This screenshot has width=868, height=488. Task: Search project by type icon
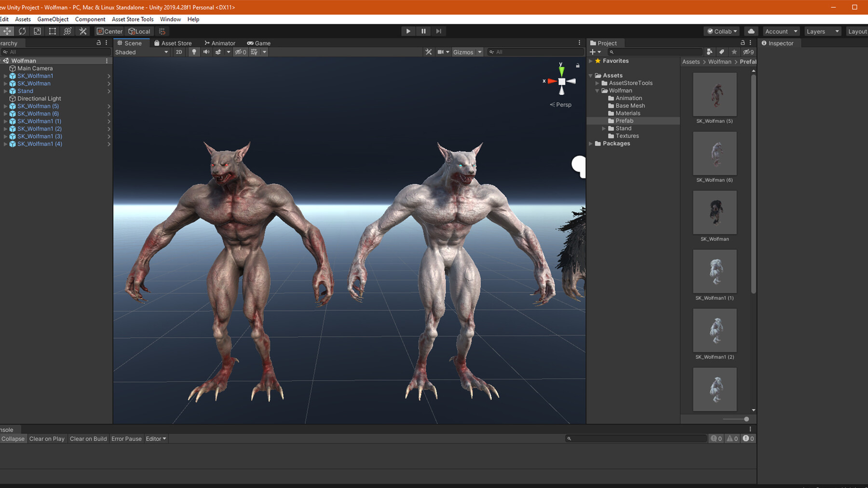[x=709, y=52]
